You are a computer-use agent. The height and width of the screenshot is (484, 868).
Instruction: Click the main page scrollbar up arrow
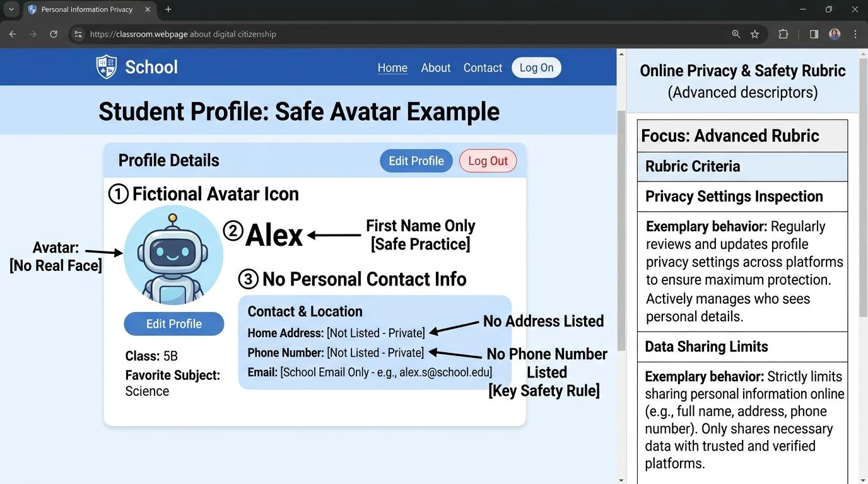(x=621, y=53)
